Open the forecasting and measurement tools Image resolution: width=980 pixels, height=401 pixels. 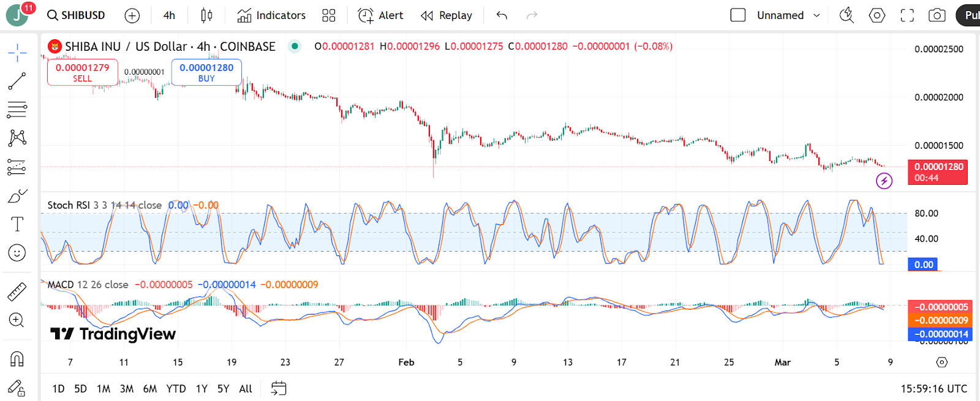(17, 167)
